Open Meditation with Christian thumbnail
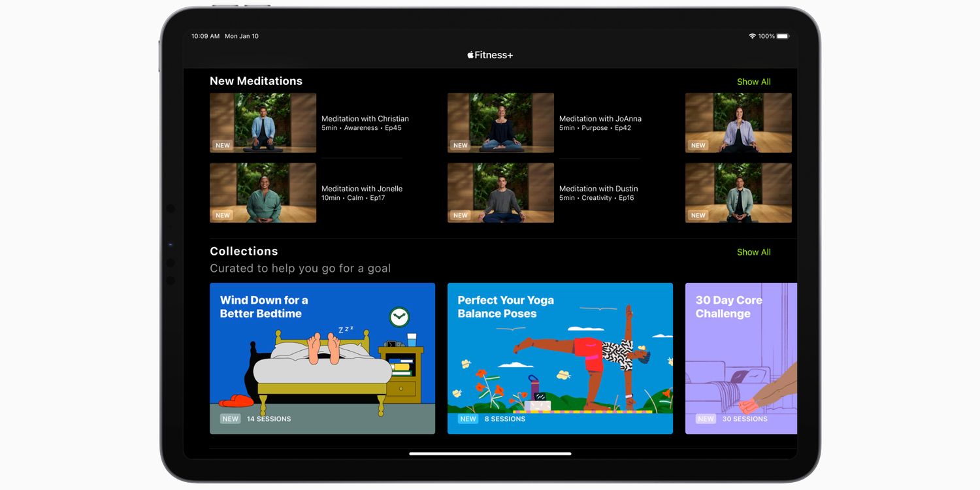 point(263,123)
